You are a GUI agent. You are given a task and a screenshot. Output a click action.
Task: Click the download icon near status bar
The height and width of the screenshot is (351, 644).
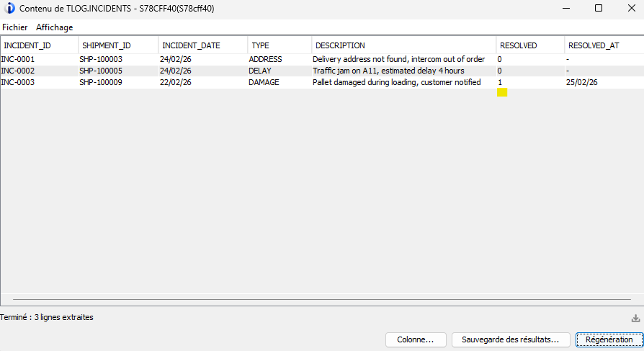tap(635, 318)
